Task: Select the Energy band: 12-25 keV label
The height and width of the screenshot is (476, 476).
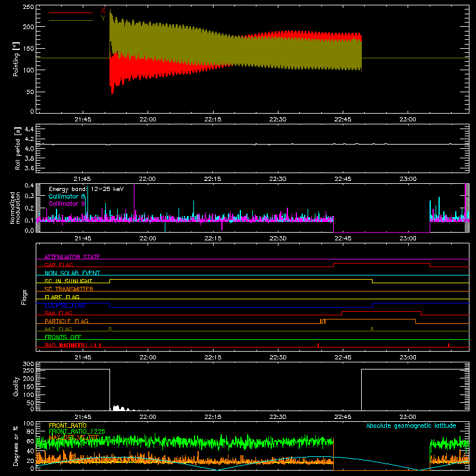Action: pyautogui.click(x=86, y=189)
